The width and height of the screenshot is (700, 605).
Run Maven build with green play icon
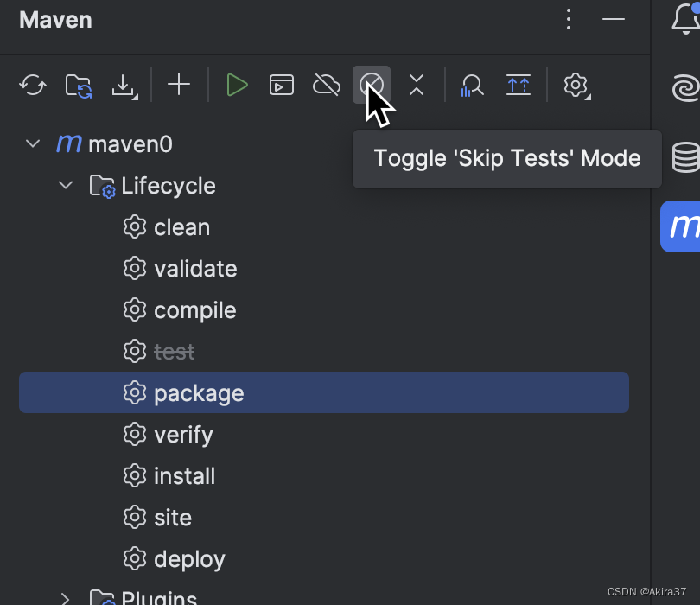pyautogui.click(x=237, y=85)
